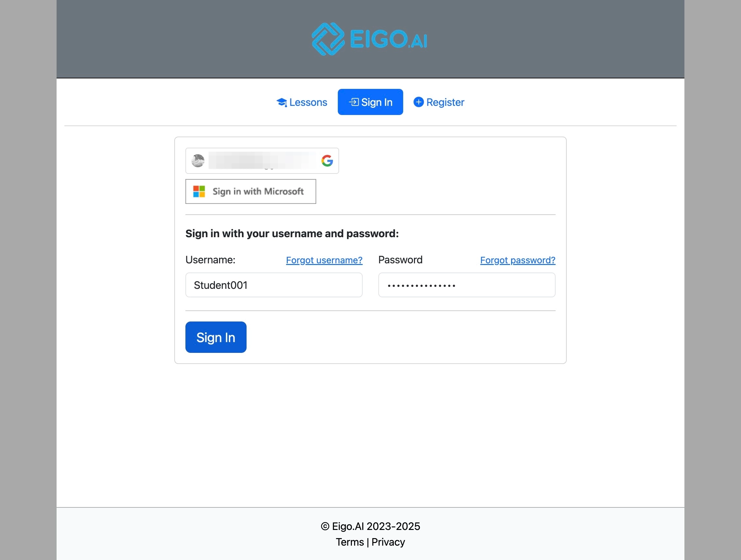Click the Username: label text

(x=210, y=260)
